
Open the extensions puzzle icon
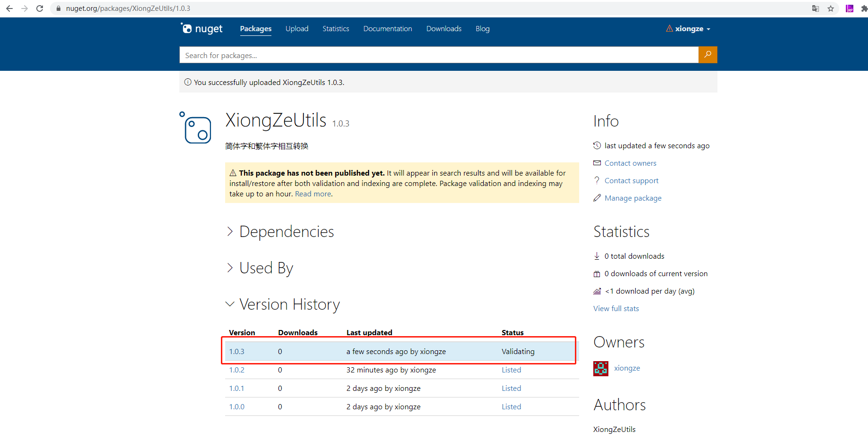click(864, 8)
